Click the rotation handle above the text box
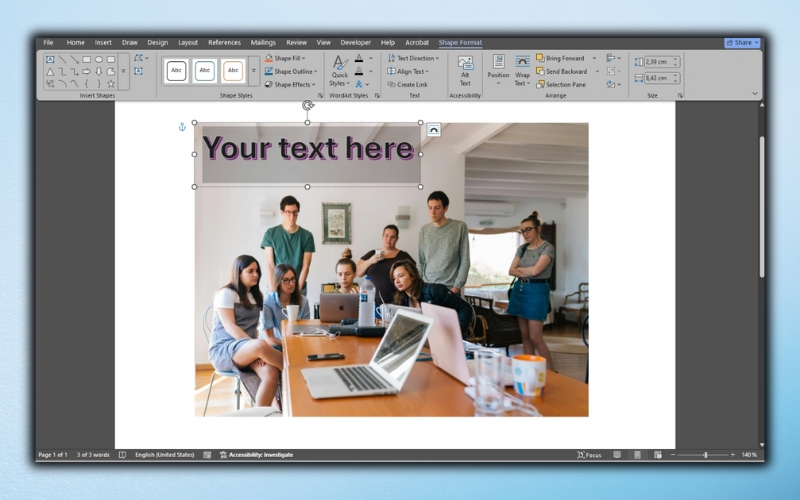The width and height of the screenshot is (800, 500). click(x=308, y=106)
